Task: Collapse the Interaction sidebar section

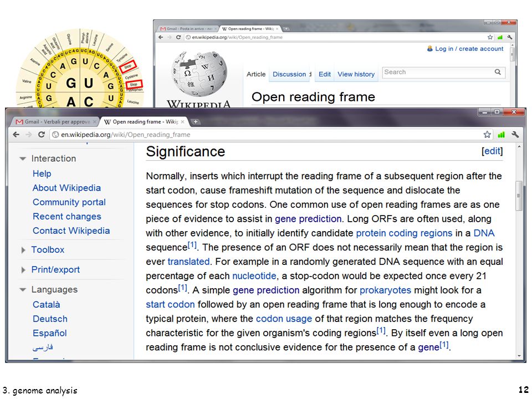Action: pyautogui.click(x=23, y=158)
